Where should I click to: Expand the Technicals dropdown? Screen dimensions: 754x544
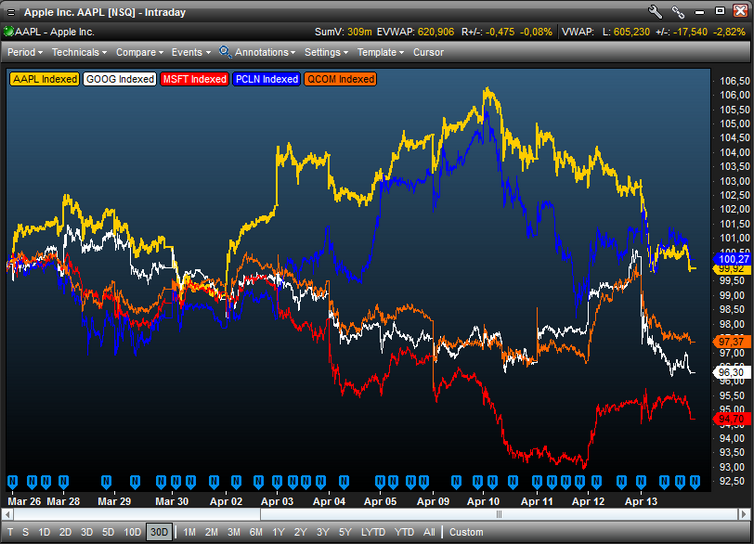(79, 52)
